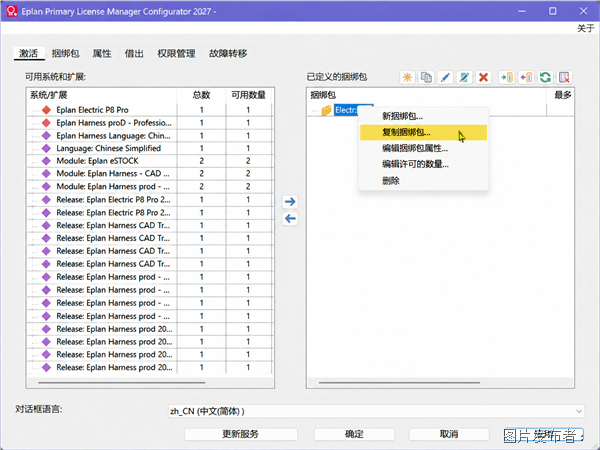Viewport: 600px width, 450px height.
Task: Minimize the License Manager Configurator window
Action: click(522, 11)
